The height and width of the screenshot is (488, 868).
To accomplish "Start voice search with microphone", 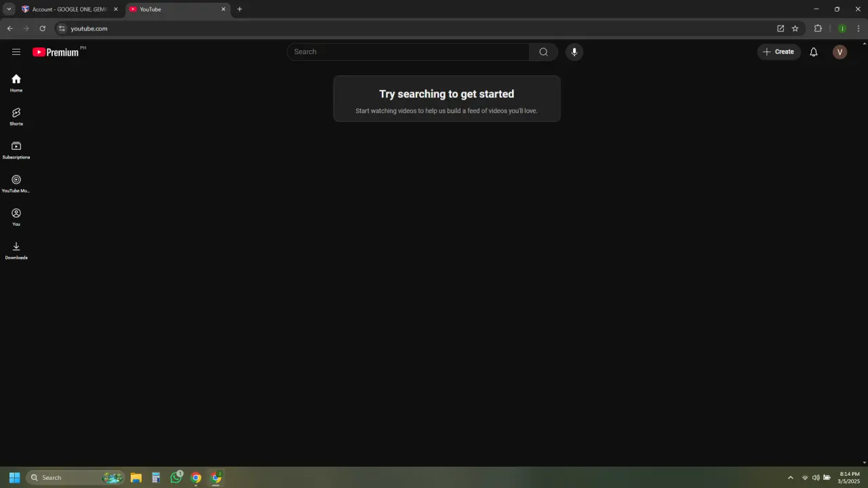I will (574, 52).
